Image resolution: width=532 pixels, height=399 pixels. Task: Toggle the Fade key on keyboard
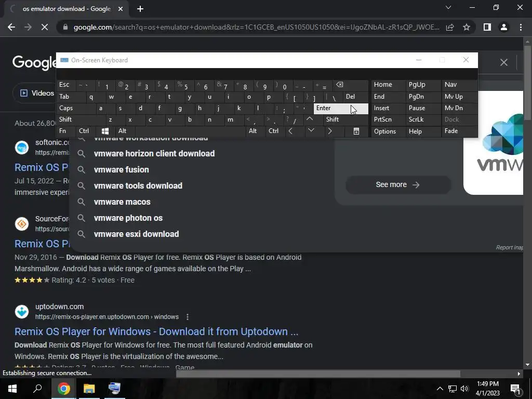[x=459, y=131]
